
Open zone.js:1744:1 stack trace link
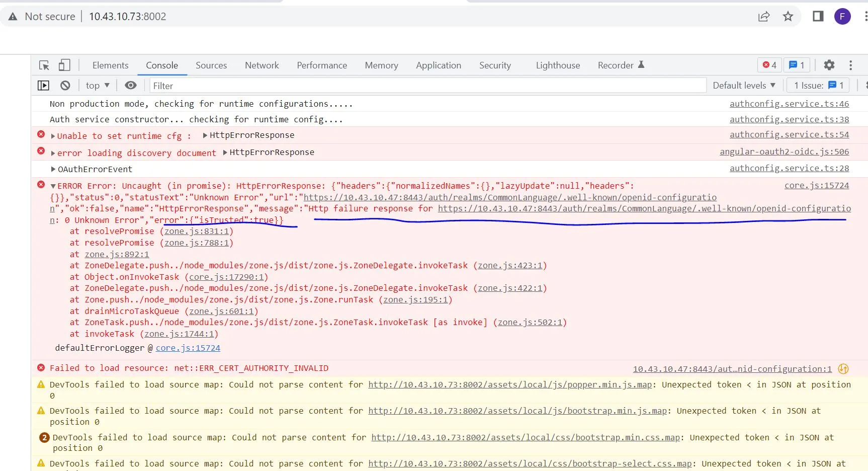[179, 334]
